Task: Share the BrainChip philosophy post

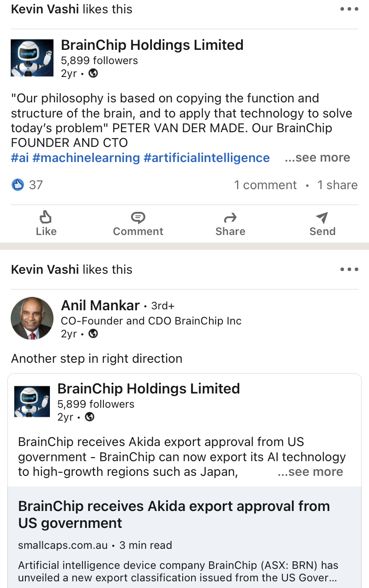Action: [230, 224]
